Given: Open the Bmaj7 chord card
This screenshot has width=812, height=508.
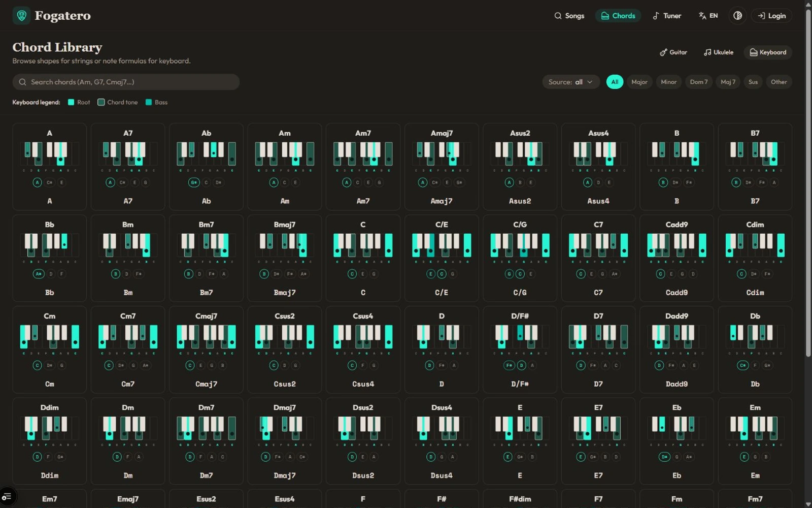Looking at the screenshot, I should (285, 258).
